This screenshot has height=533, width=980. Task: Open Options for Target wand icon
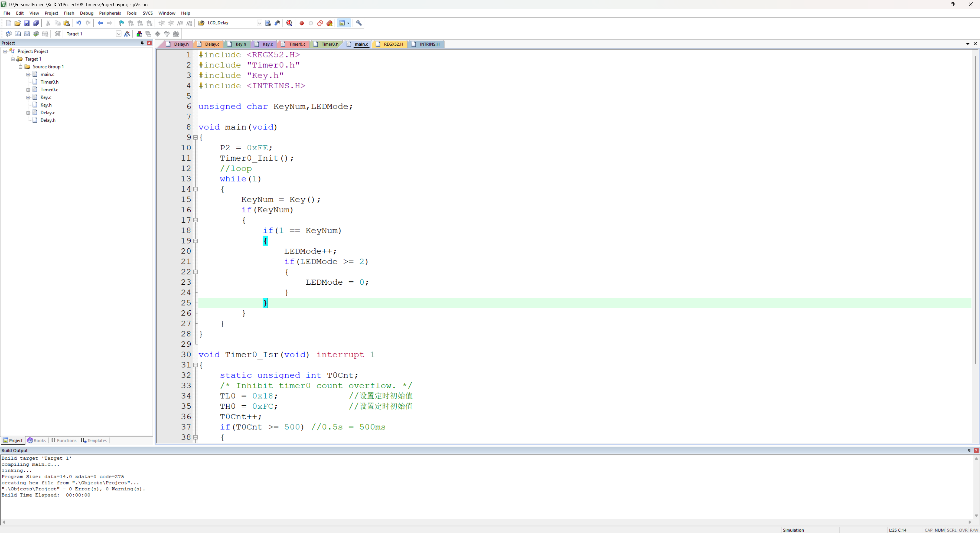click(x=127, y=33)
